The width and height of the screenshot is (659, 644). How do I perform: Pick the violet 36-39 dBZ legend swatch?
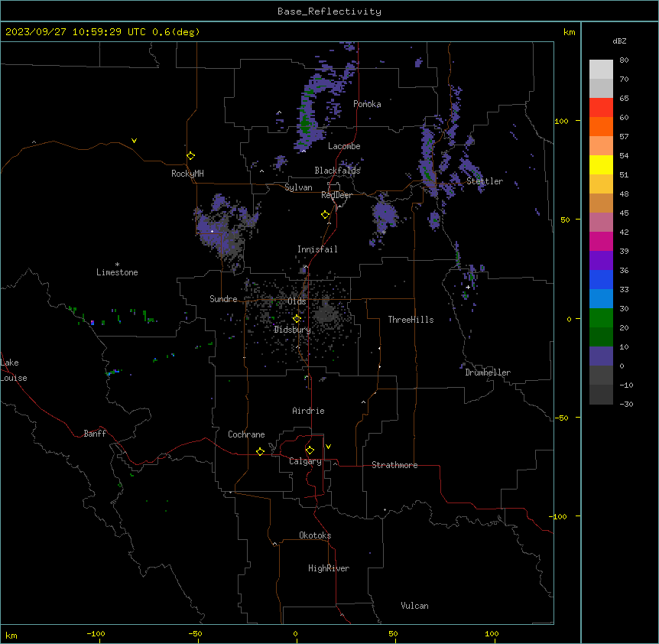601,260
